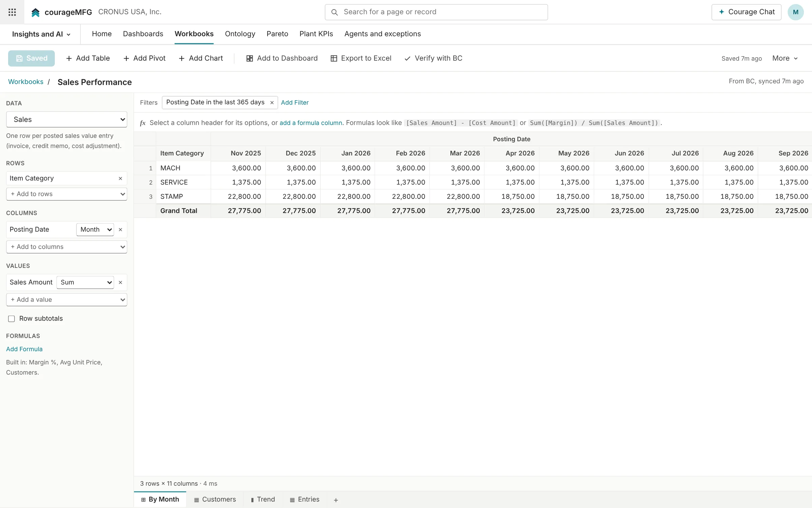Focus the Search for a page field
This screenshot has height=508, width=812.
click(436, 12)
